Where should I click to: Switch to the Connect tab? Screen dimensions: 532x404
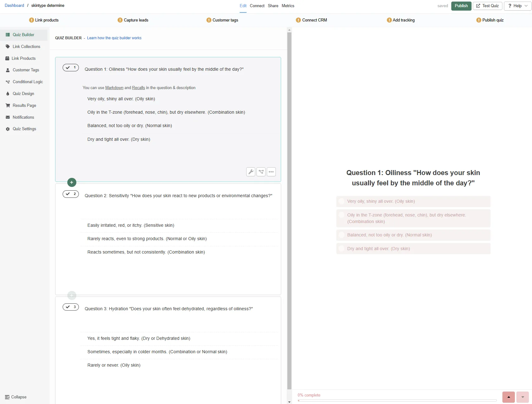[x=257, y=6]
